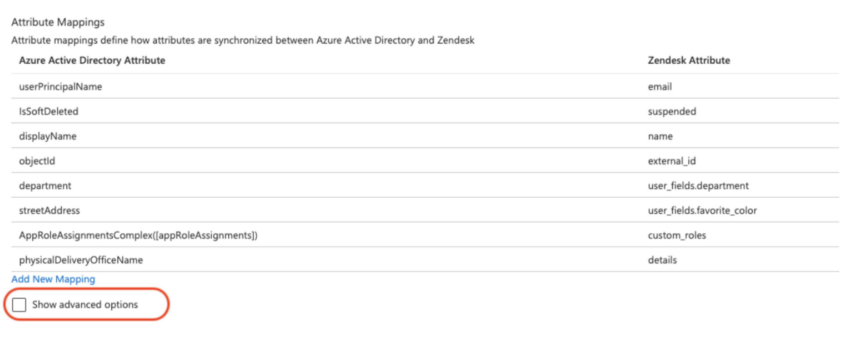The width and height of the screenshot is (868, 337).
Task: Open the displayName attribute mapping
Action: [x=48, y=136]
